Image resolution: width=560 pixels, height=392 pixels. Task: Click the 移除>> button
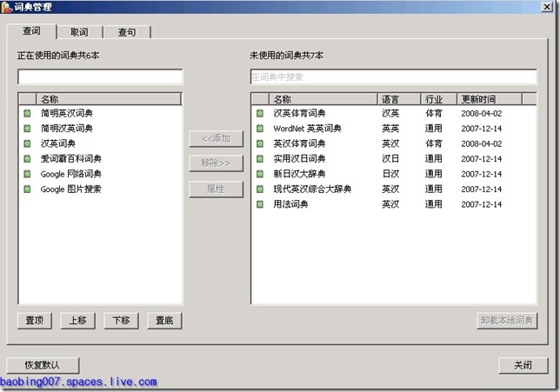[216, 163]
